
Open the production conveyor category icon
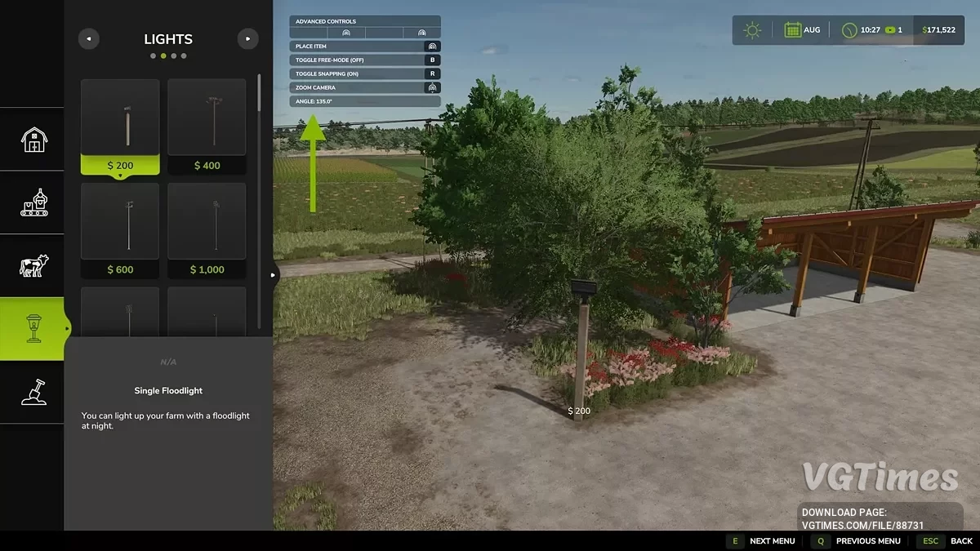32,202
